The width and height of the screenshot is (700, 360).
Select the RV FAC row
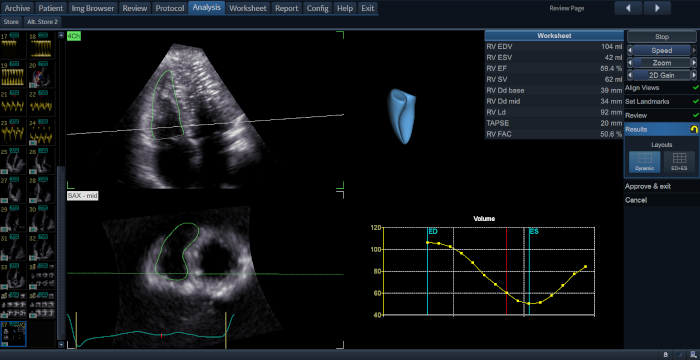pos(554,134)
